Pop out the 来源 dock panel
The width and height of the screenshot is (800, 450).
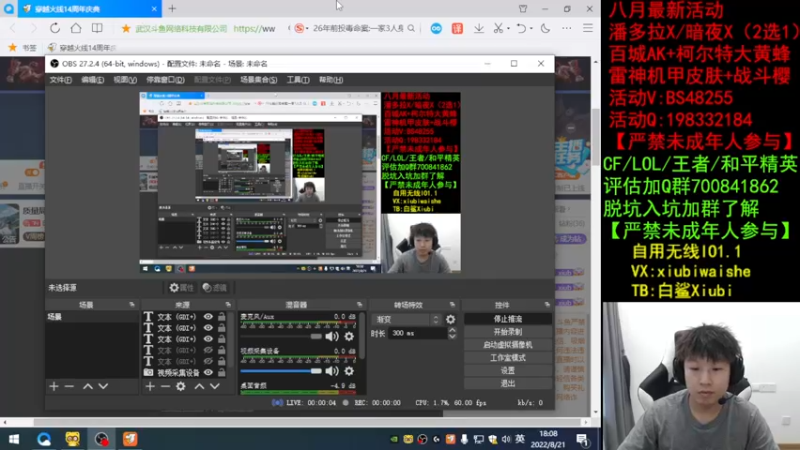(228, 305)
